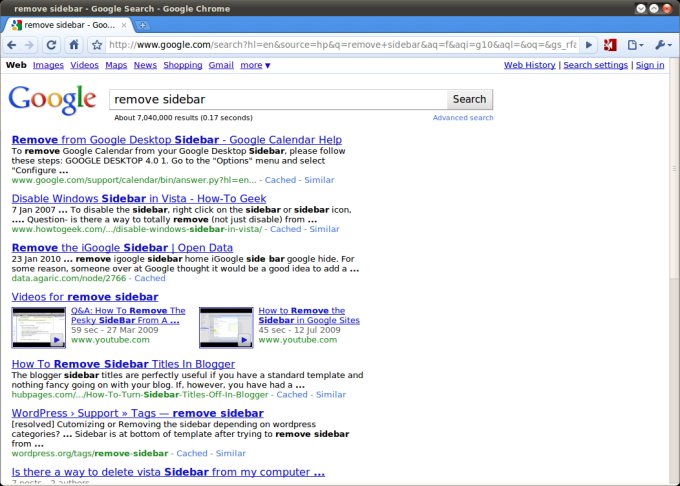This screenshot has height=486, width=680.
Task: Play the 'Pesky SideBar' video thumbnail
Action: 39,327
